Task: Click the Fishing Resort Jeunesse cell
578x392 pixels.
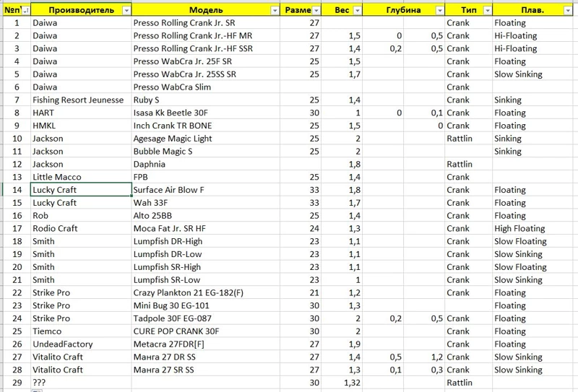Action: [78, 100]
